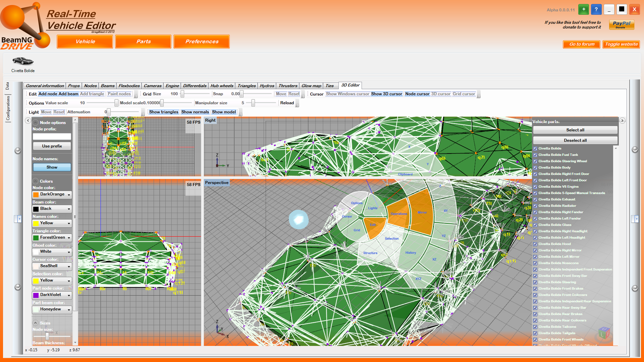This screenshot has height=362, width=644.
Task: Open the overflow arrow of the Cursor toolbar
Action: click(479, 95)
